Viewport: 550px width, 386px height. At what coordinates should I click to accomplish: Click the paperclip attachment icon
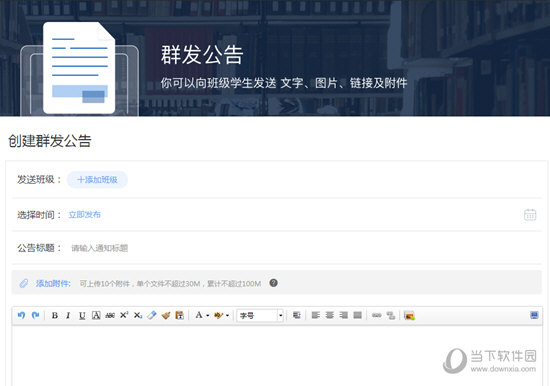click(24, 283)
